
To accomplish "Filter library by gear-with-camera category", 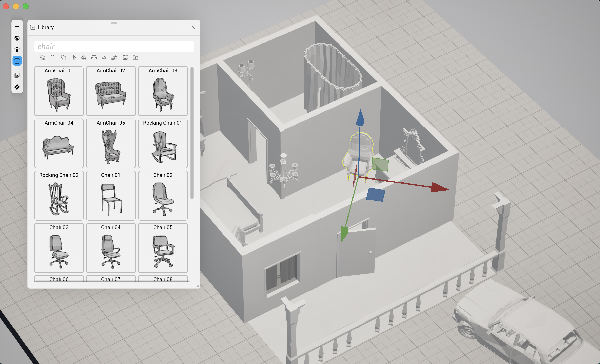I will click(42, 58).
